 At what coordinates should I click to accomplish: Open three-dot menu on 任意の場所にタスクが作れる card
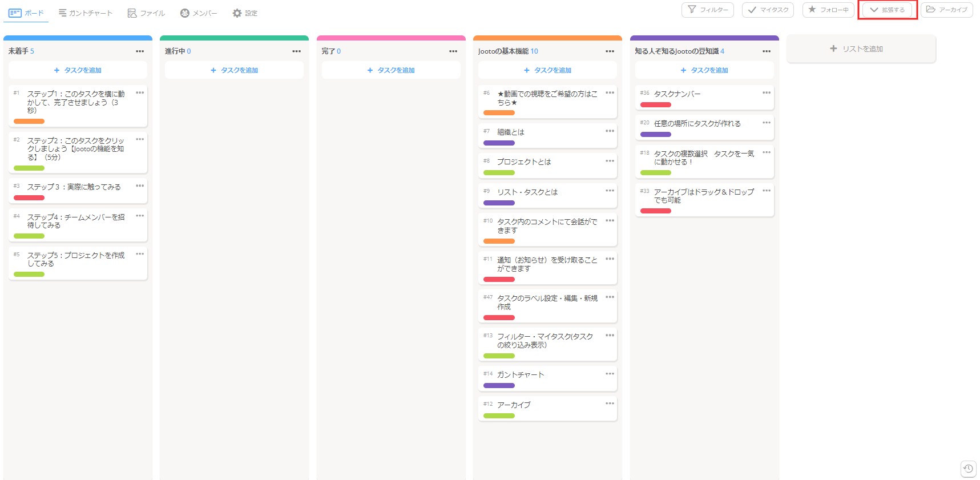point(767,122)
